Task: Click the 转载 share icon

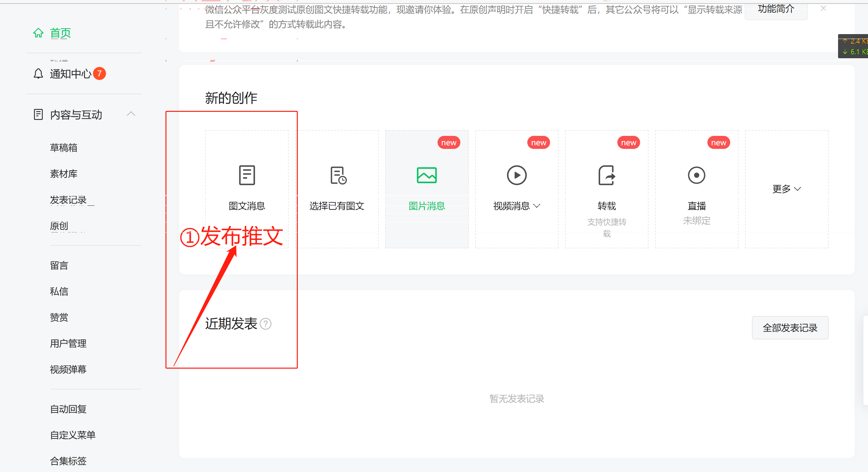Action: (607, 175)
